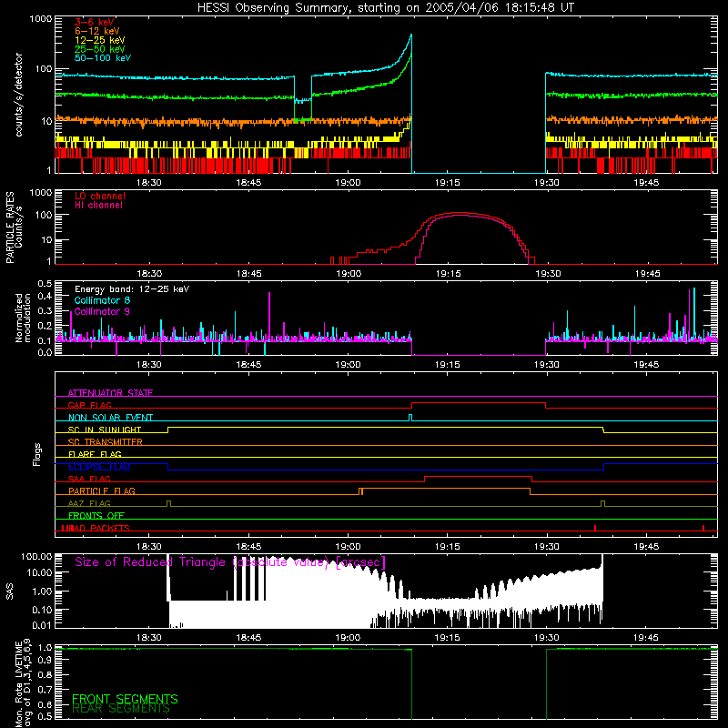This screenshot has height=728, width=728.
Task: Click the FRONT SEGMENTS legend label
Action: [125, 699]
